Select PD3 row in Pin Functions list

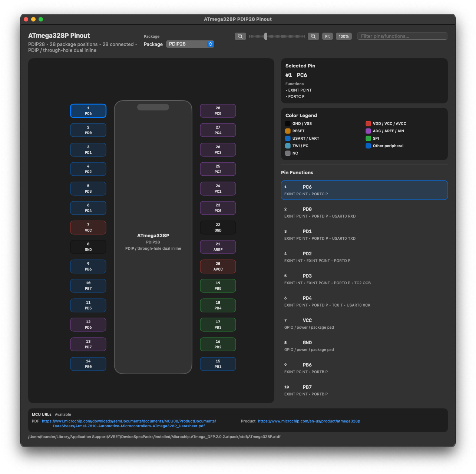364,279
